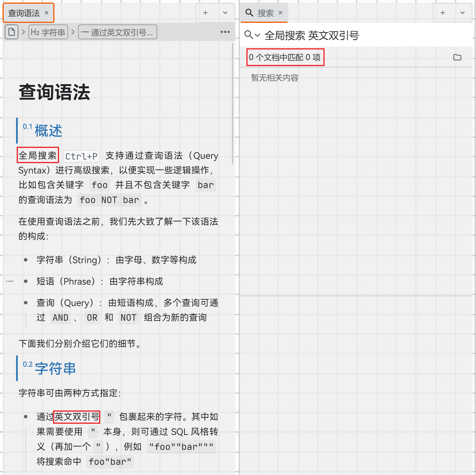Click the 暂无相关内容 message
476x475 pixels.
click(x=275, y=78)
